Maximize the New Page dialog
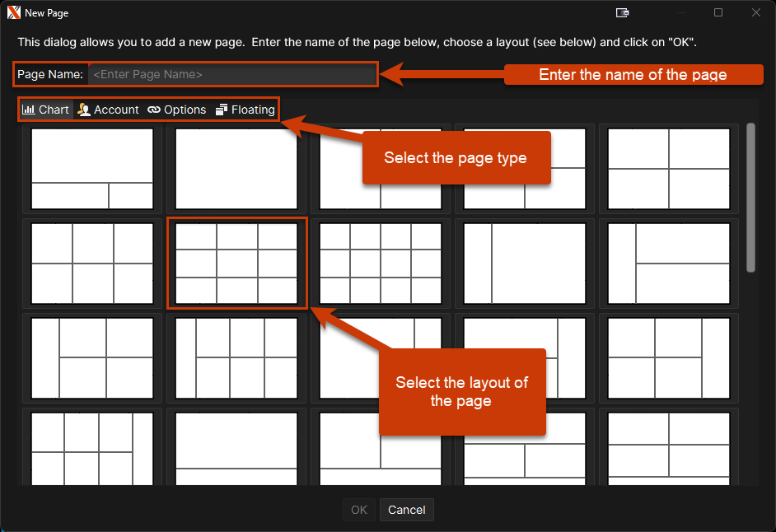Viewport: 776px width, 532px height. tap(718, 13)
